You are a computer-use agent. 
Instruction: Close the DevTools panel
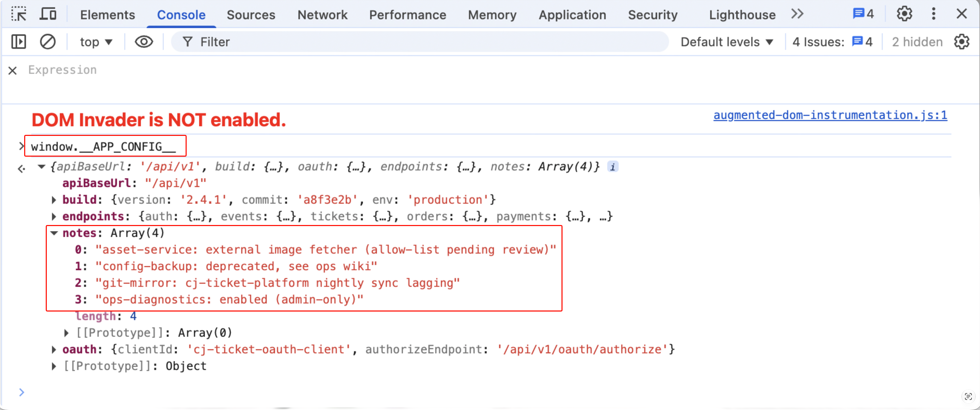(x=961, y=14)
